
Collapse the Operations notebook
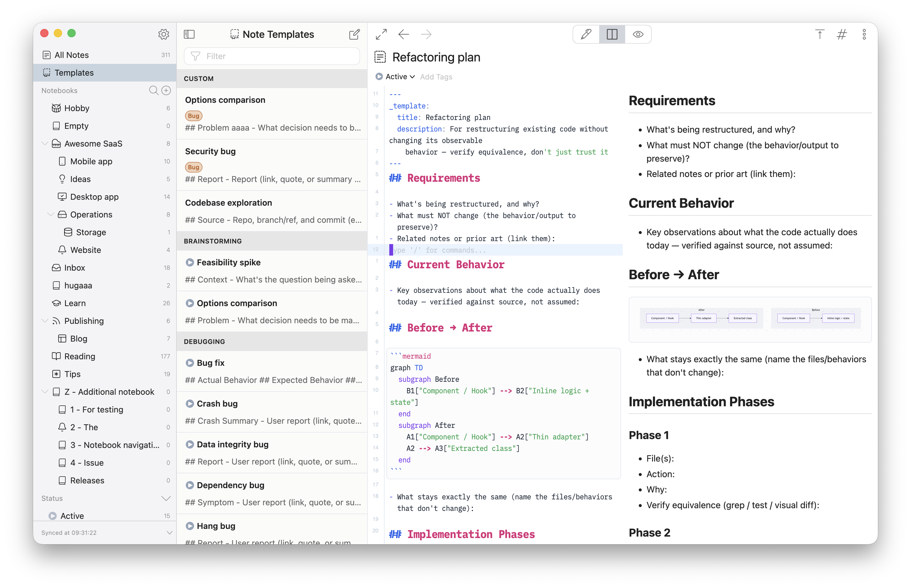pyautogui.click(x=51, y=215)
